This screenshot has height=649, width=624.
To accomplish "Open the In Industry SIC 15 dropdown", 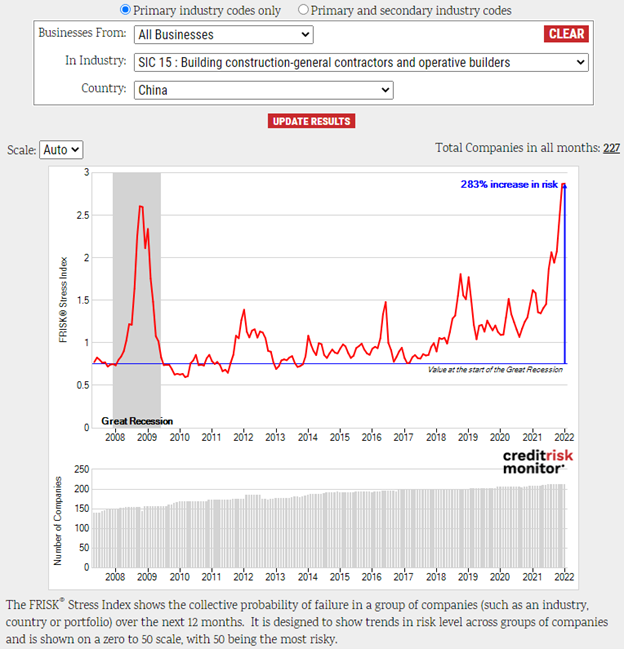I will point(361,62).
